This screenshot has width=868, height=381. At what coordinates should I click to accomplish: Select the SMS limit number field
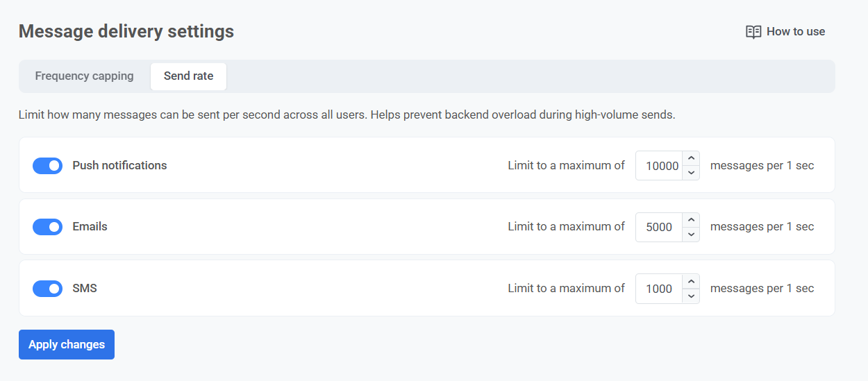pos(659,289)
